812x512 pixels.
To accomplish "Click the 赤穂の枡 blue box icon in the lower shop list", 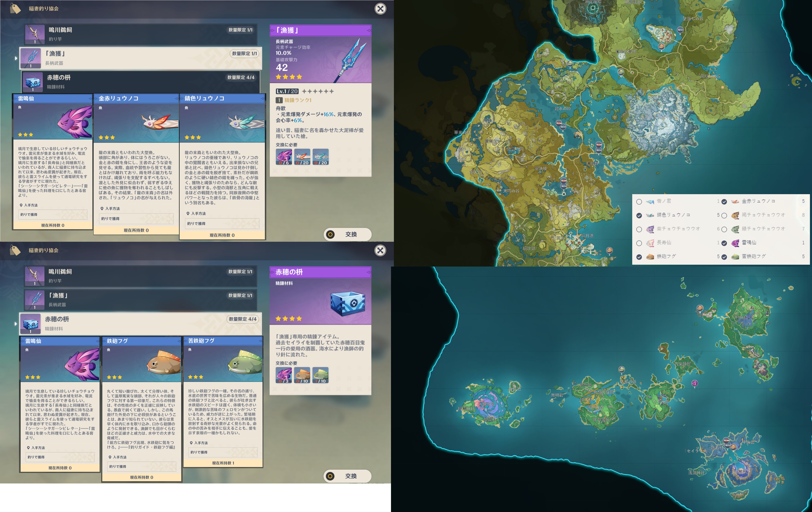I will pyautogui.click(x=31, y=324).
